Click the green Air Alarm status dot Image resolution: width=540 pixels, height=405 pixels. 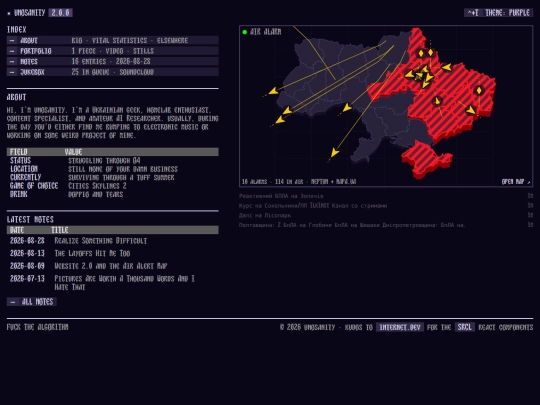pos(245,32)
